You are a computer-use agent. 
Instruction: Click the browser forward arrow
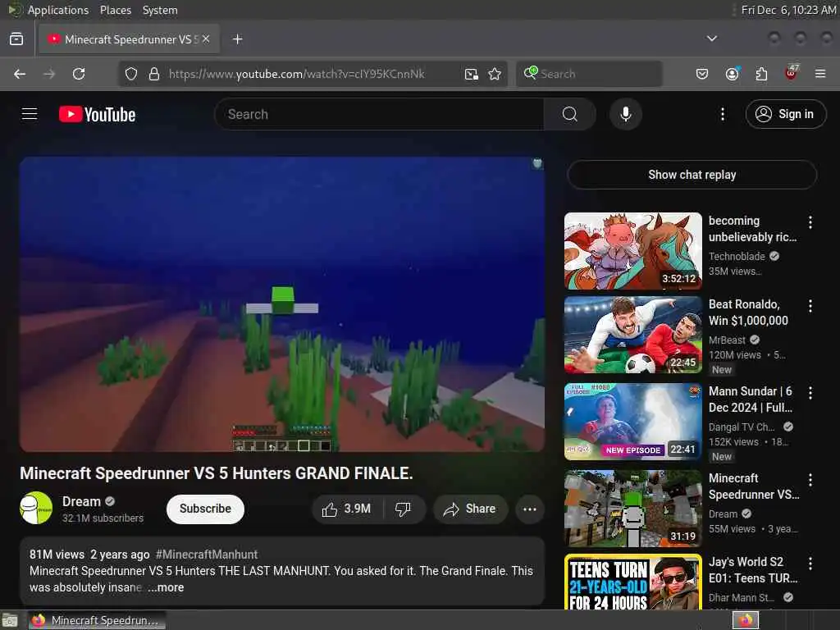coord(49,74)
